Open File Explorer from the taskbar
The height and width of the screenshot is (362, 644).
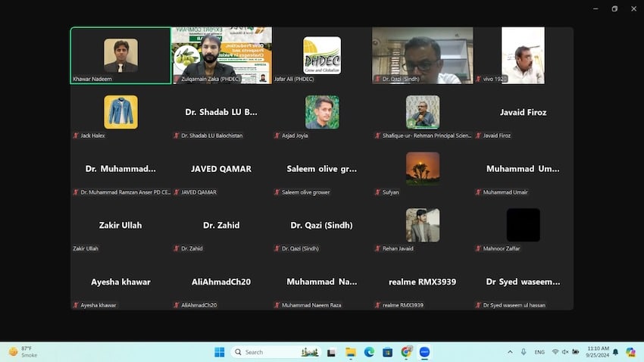pos(351,352)
